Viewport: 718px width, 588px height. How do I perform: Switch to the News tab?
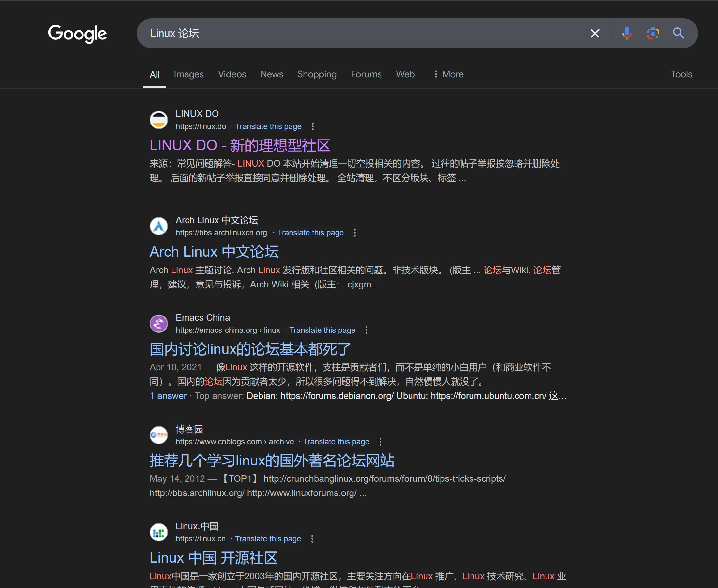pyautogui.click(x=272, y=74)
